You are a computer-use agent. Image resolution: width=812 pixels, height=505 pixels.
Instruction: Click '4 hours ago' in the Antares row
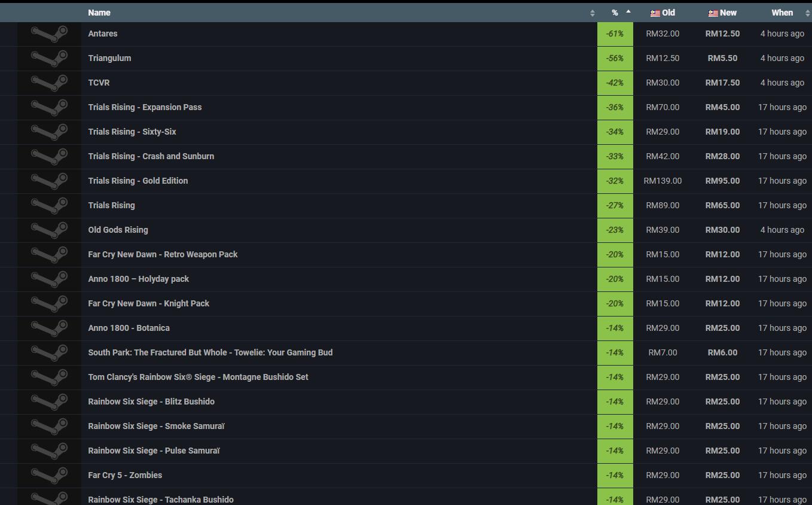[x=782, y=34]
